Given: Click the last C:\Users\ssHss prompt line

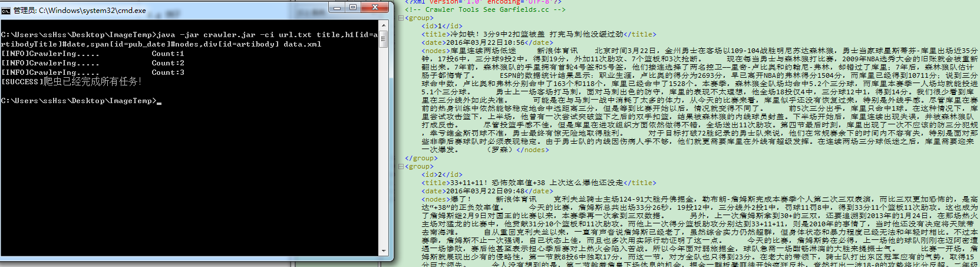Looking at the screenshot, I should [x=81, y=101].
